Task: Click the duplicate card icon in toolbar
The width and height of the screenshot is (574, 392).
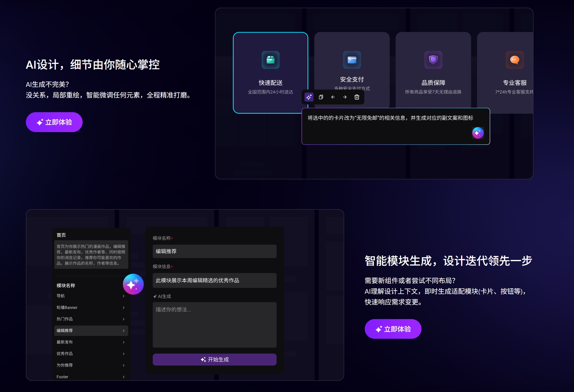Action: [x=321, y=97]
